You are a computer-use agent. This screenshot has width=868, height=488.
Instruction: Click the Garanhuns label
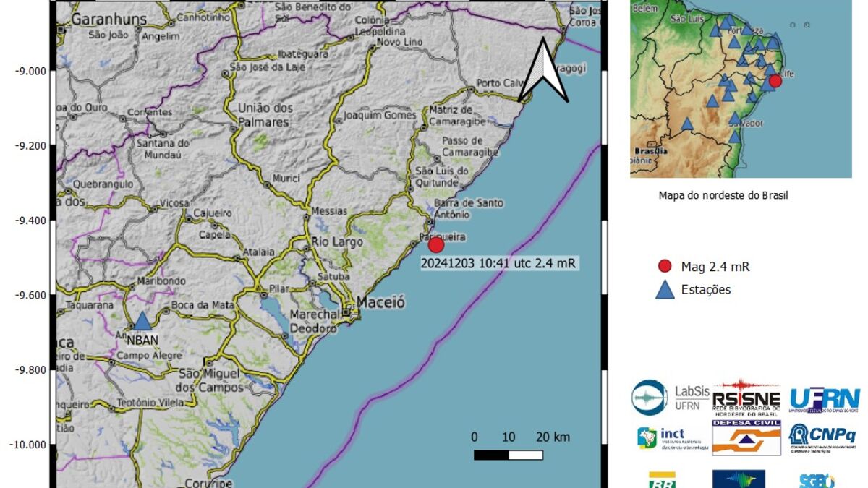coord(110,18)
